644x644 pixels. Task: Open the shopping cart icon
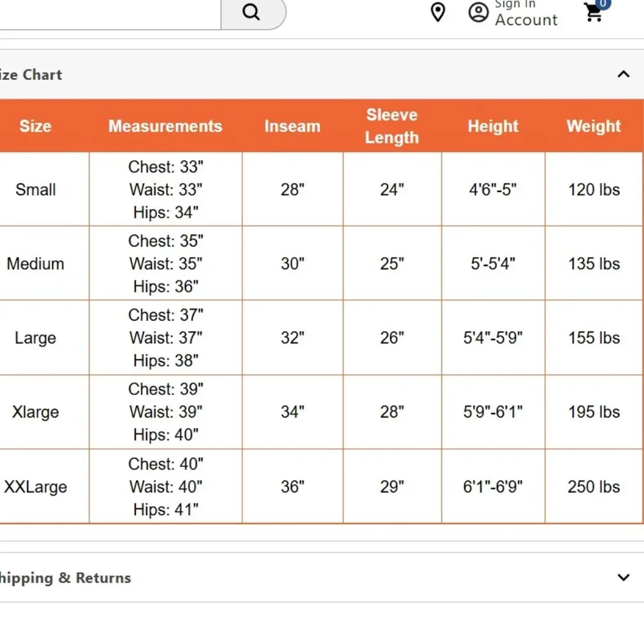pos(594,12)
